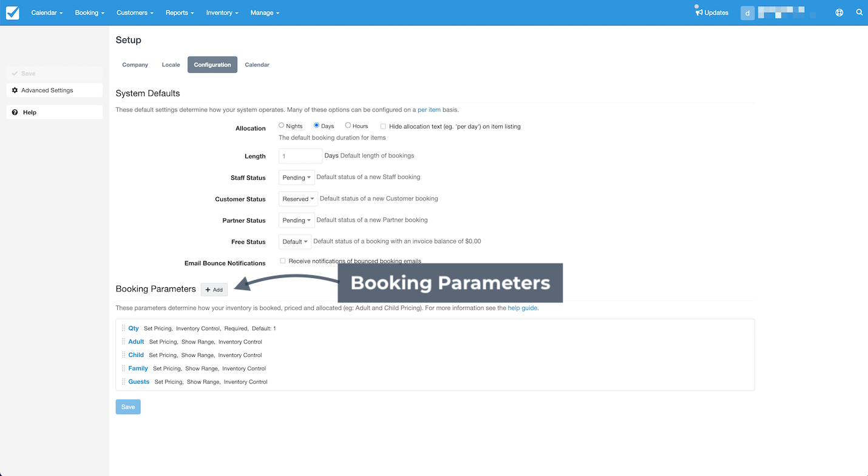The width and height of the screenshot is (868, 476).
Task: Click 'Required' text in the Qty row
Action: point(236,328)
